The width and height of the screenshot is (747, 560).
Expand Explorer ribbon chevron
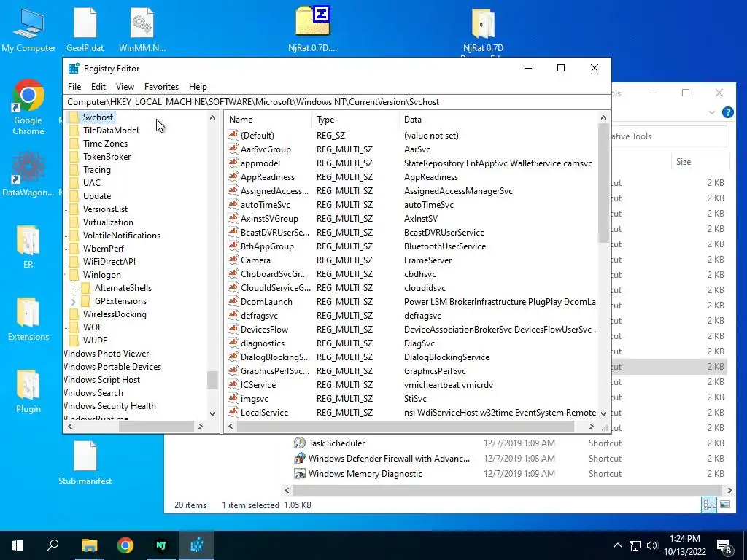coord(712,112)
